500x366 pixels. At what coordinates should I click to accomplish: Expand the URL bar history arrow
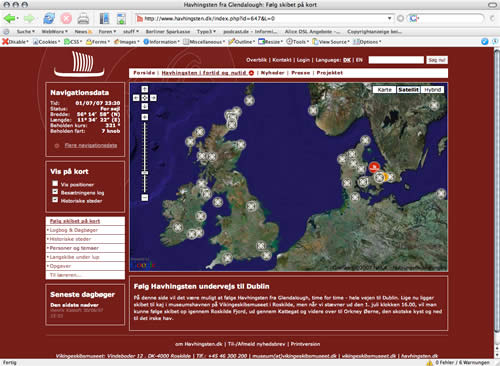(x=389, y=18)
